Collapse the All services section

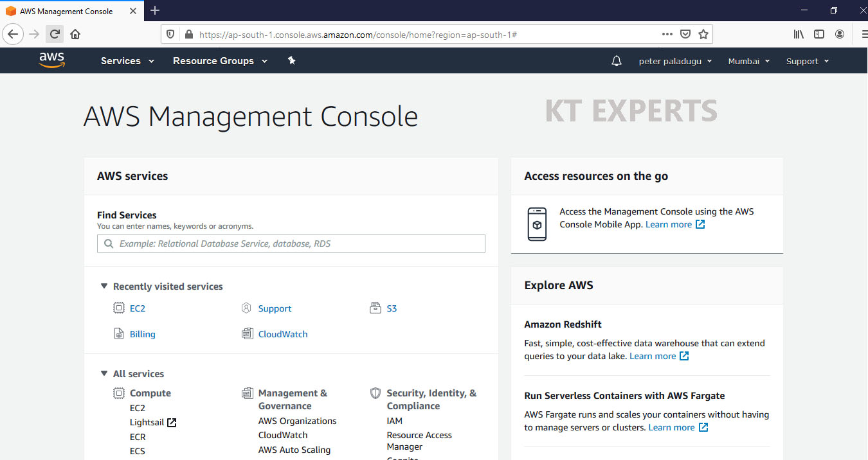click(x=104, y=373)
